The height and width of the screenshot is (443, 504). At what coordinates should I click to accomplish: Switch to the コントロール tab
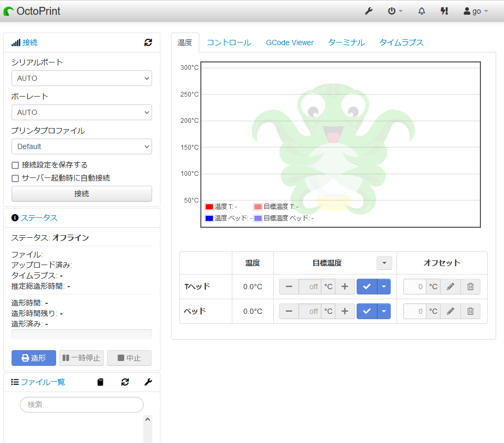229,43
